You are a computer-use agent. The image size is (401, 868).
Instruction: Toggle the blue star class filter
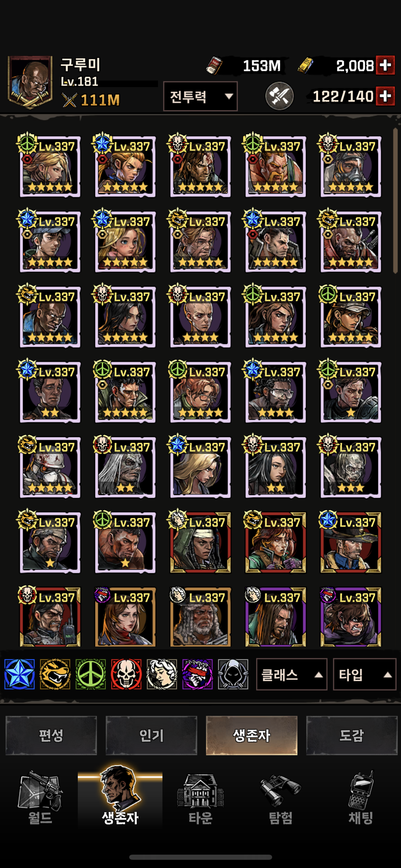coord(20,674)
